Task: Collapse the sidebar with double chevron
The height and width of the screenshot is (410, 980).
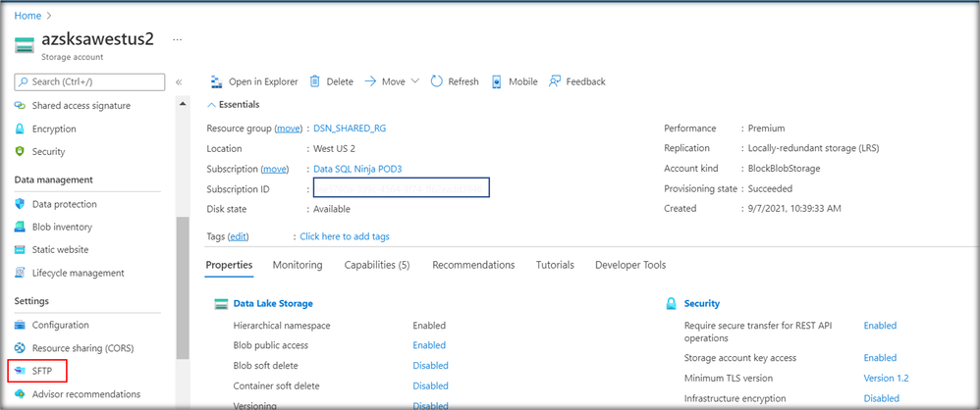Action: click(x=180, y=82)
